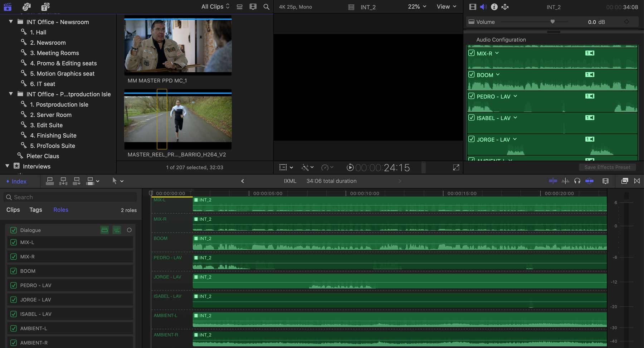Viewport: 644px width, 348px height.
Task: Click Save Effects Preset button
Action: [607, 167]
